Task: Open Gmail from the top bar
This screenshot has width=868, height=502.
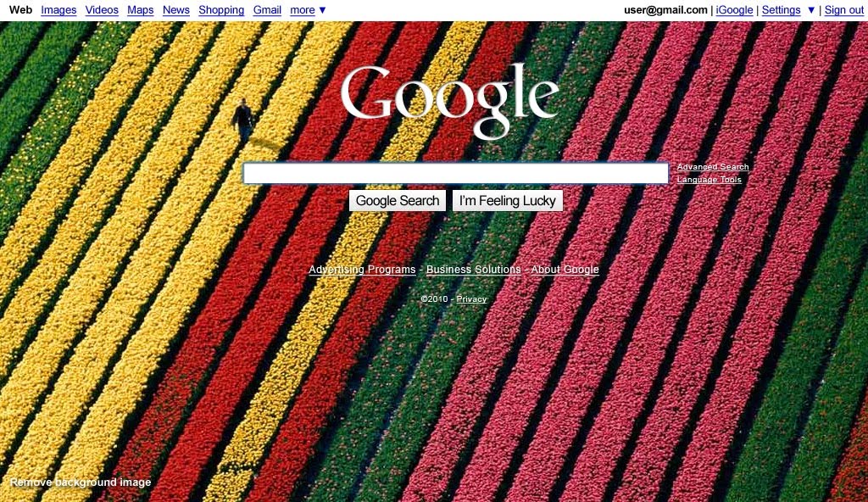Action: 267,10
